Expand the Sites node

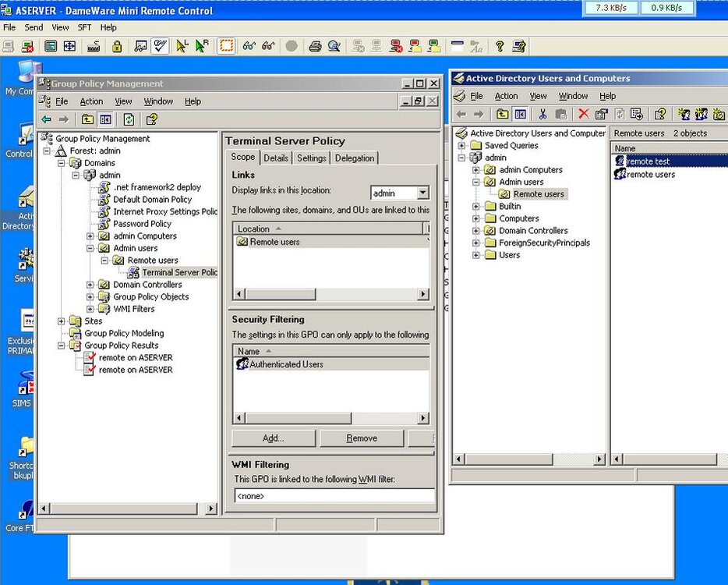(x=62, y=321)
